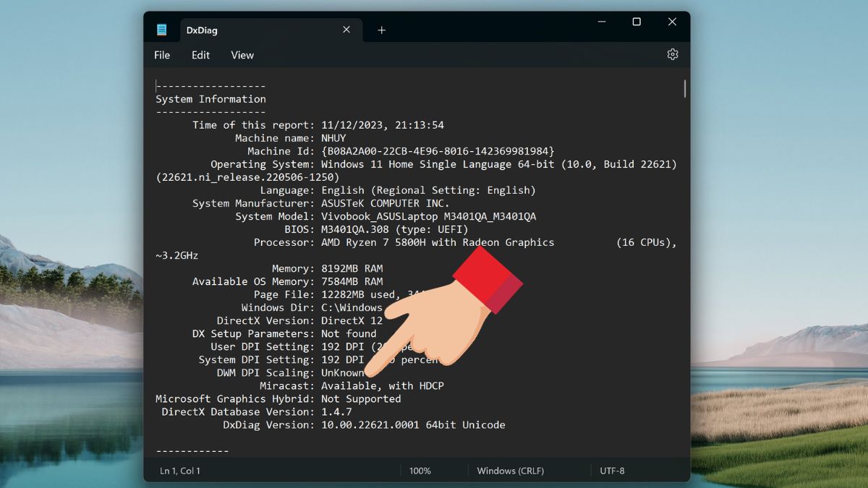Viewport: 868px width, 488px height.
Task: Click the vertical scrollbar thumb
Action: 684,89
